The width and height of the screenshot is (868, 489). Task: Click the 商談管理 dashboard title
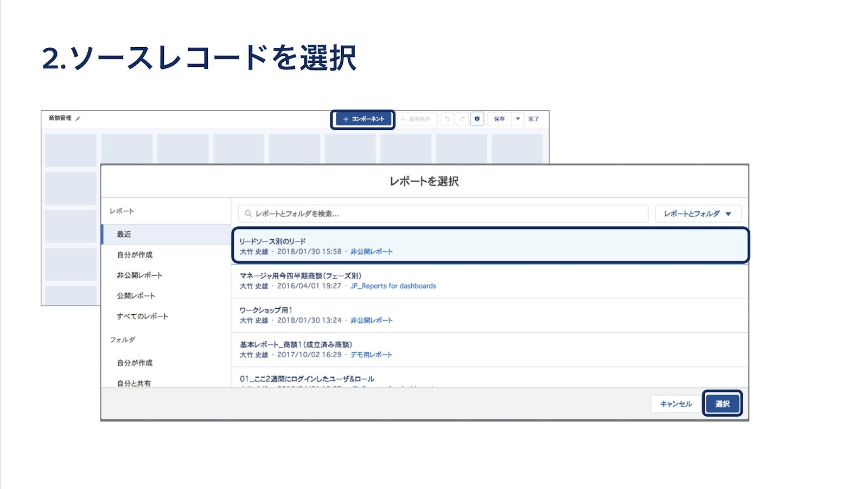click(x=60, y=118)
